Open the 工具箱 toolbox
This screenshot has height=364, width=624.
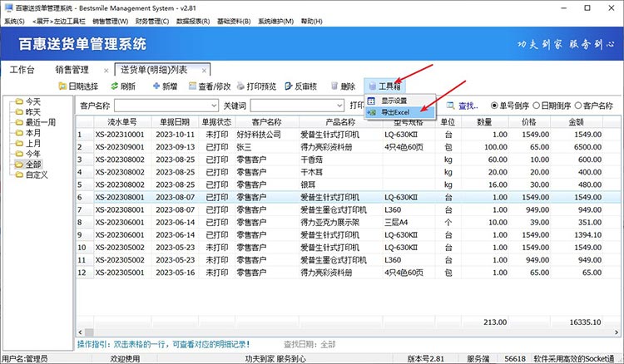pos(384,86)
